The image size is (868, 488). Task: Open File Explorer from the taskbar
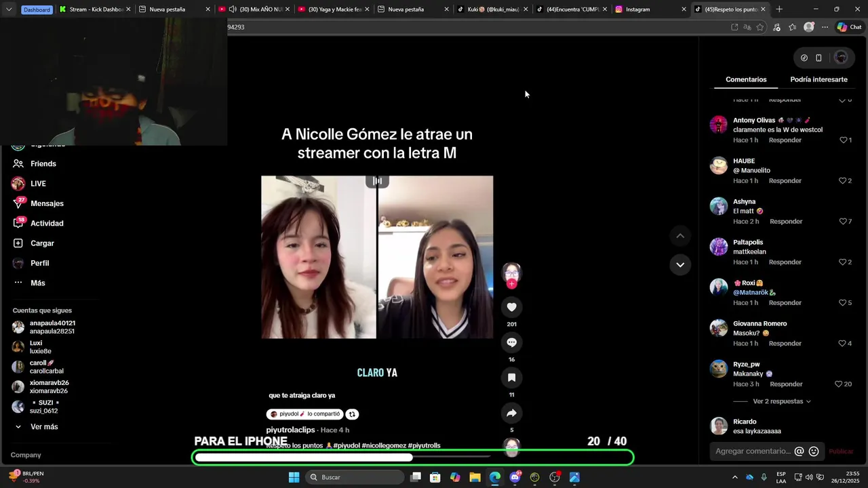(x=475, y=477)
